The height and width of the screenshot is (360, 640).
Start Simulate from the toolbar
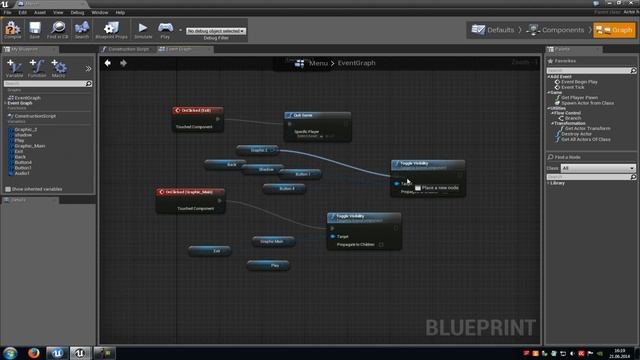143,30
